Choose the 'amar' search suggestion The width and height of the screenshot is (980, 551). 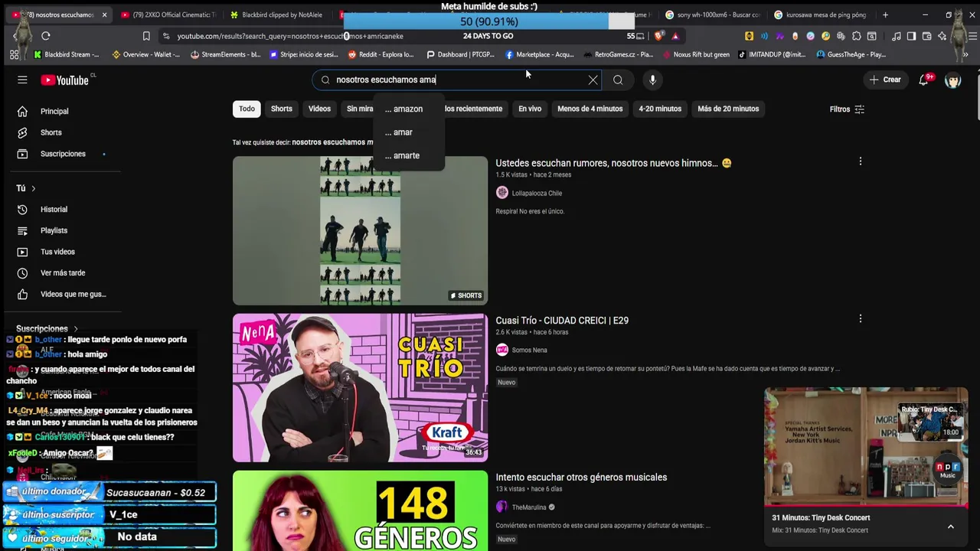(x=407, y=132)
